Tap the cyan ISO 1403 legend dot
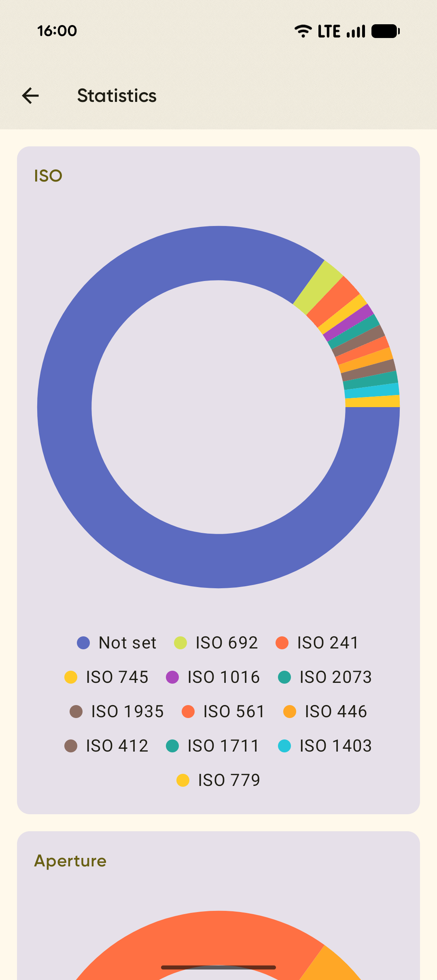This screenshot has height=980, width=437. (x=284, y=746)
